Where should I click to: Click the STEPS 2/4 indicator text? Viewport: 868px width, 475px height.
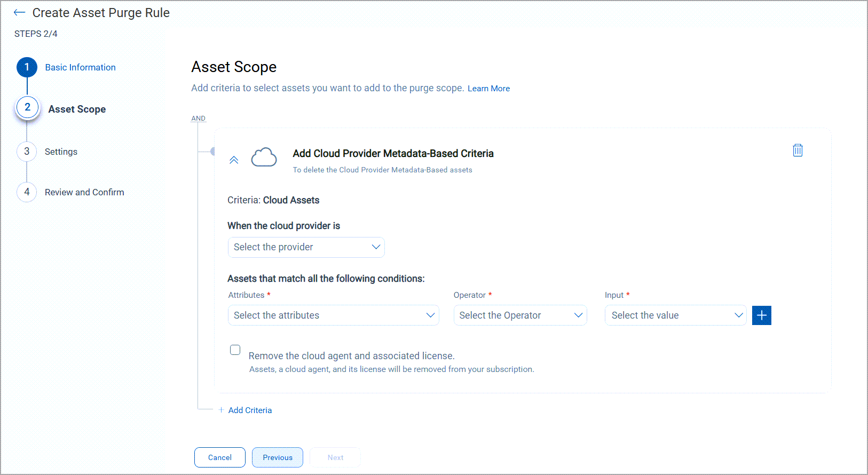[36, 34]
